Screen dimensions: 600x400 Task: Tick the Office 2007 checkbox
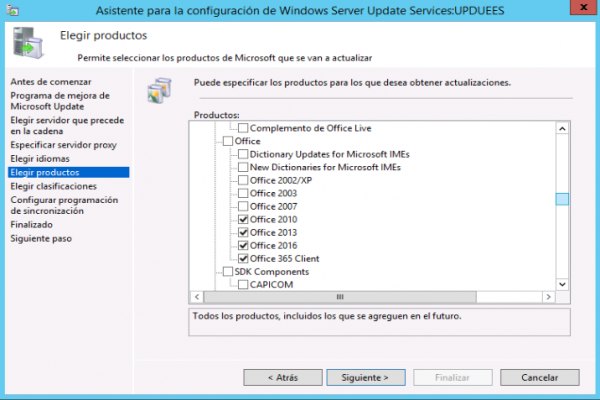243,206
